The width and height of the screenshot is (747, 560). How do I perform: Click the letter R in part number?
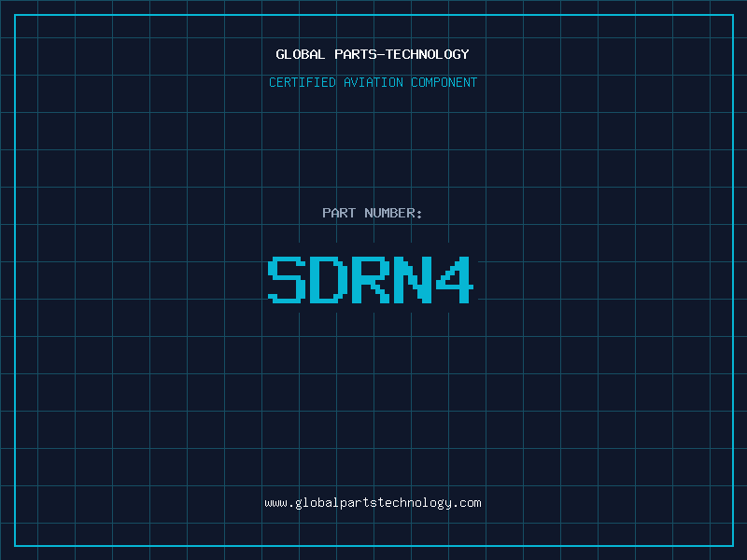click(371, 280)
